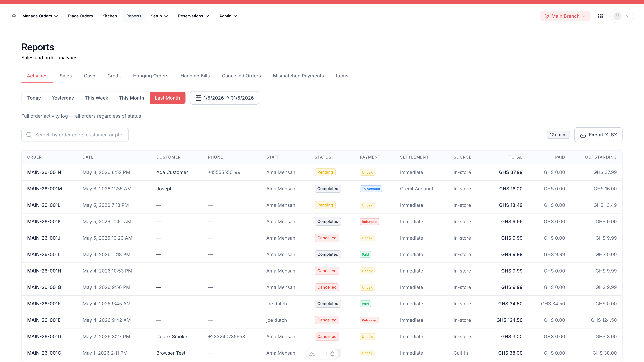Go to Place Orders
The height and width of the screenshot is (362, 644).
80,16
